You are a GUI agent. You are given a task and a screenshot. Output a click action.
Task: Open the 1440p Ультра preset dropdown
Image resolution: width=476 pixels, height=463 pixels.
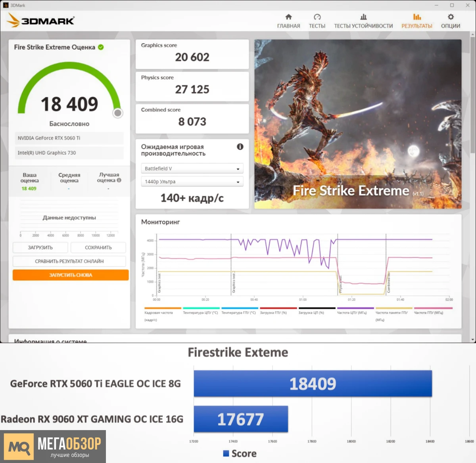tap(192, 181)
